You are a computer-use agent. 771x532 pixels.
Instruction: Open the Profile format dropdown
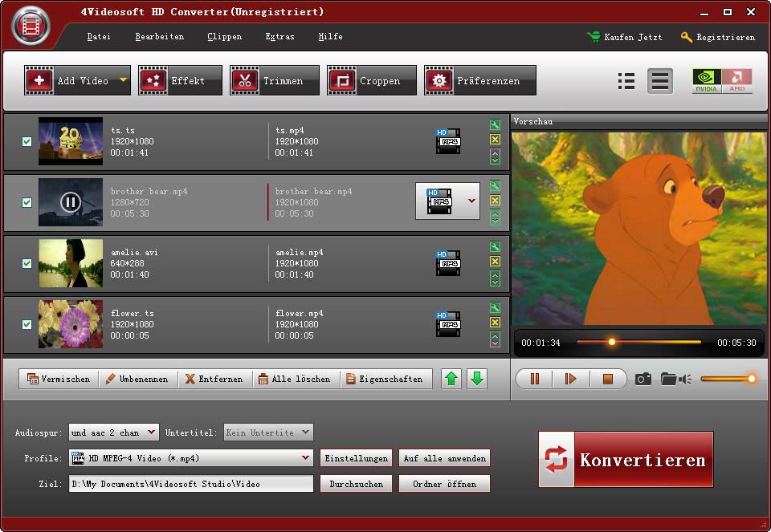pos(306,458)
